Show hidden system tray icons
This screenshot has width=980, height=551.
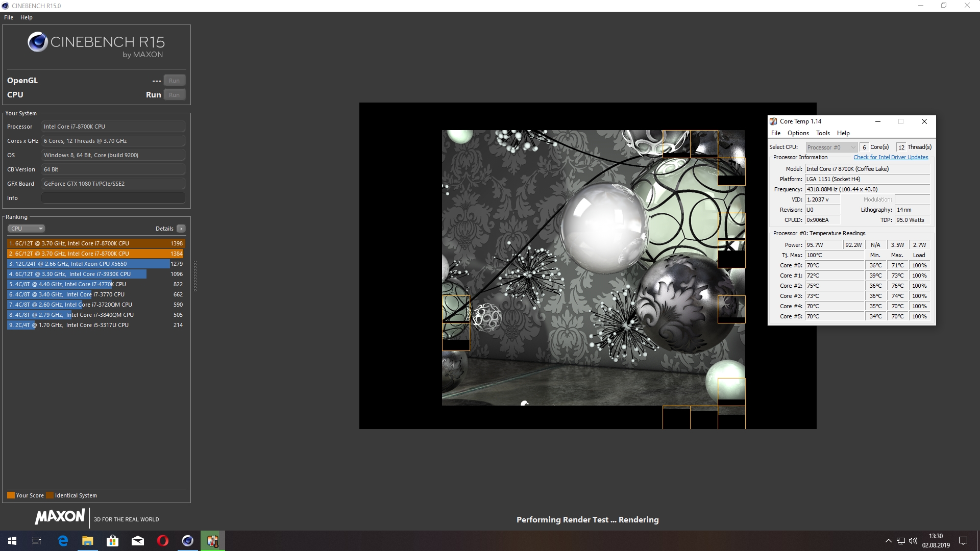[888, 541]
